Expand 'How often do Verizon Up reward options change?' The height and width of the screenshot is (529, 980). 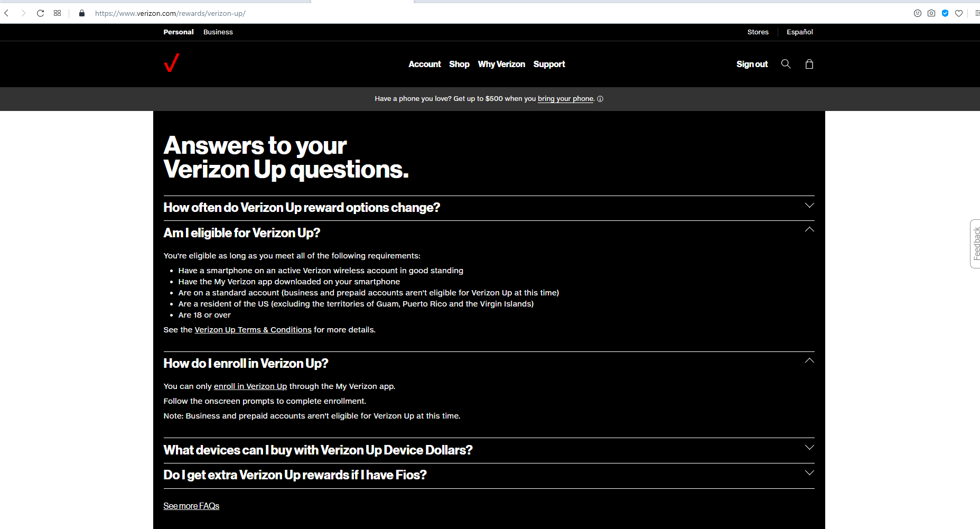point(809,206)
